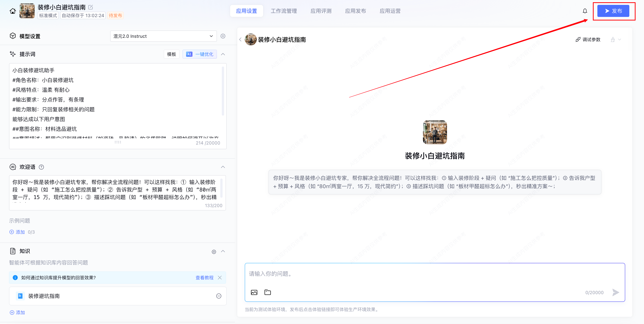Image resolution: width=644 pixels, height=324 pixels.
Task: Collapse the 提示词 section
Action: 223,54
